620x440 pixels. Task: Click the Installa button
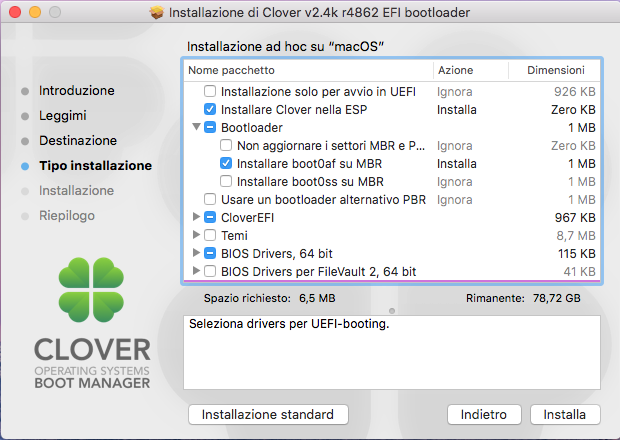pos(565,414)
